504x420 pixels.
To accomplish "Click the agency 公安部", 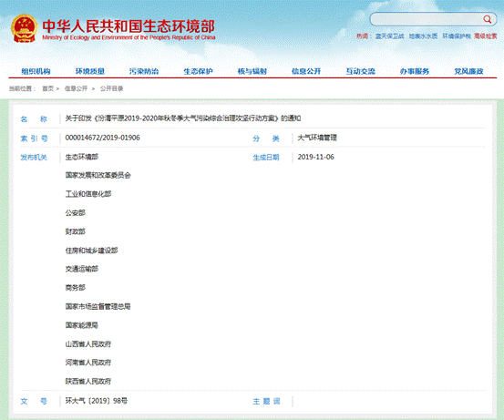I will tap(76, 213).
